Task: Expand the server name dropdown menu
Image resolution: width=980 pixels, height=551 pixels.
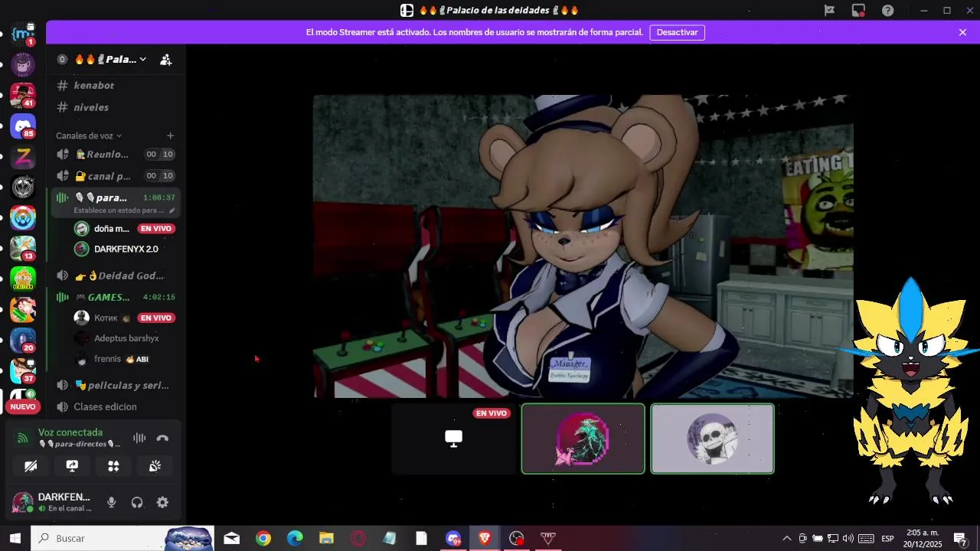Action: pos(142,60)
